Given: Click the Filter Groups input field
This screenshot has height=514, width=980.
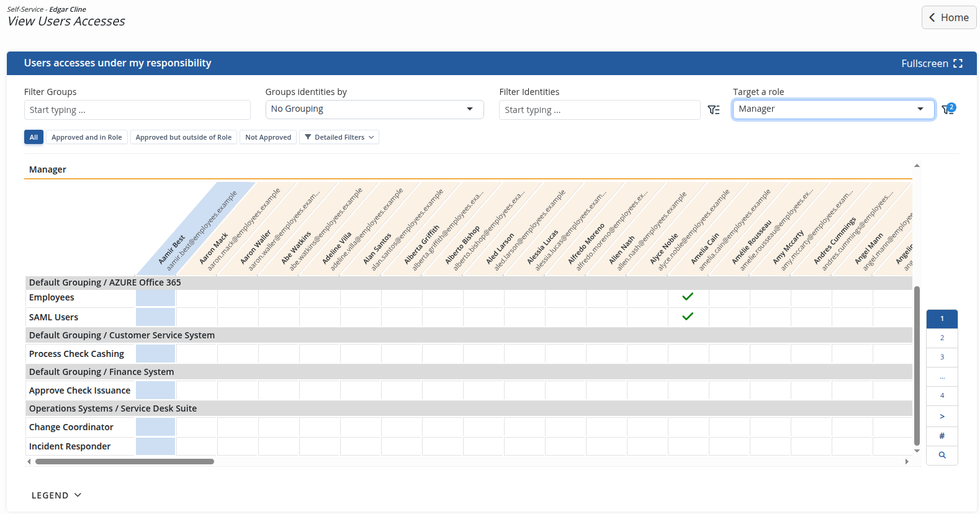Looking at the screenshot, I should 137,110.
